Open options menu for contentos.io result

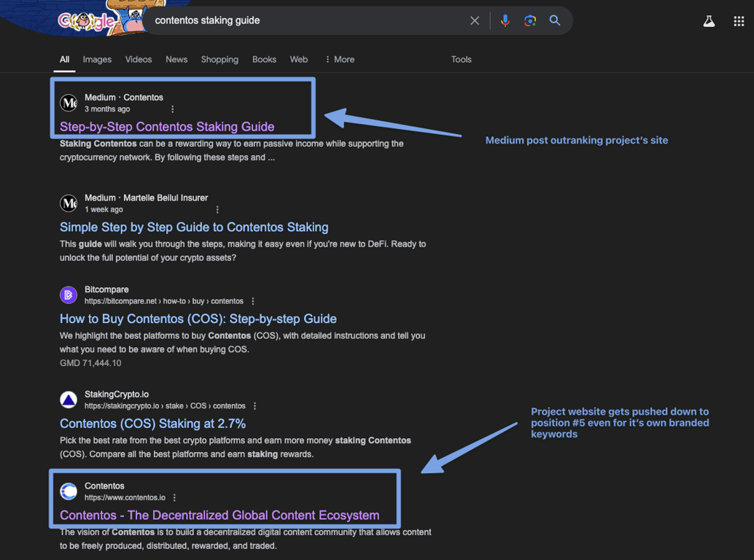[174, 498]
